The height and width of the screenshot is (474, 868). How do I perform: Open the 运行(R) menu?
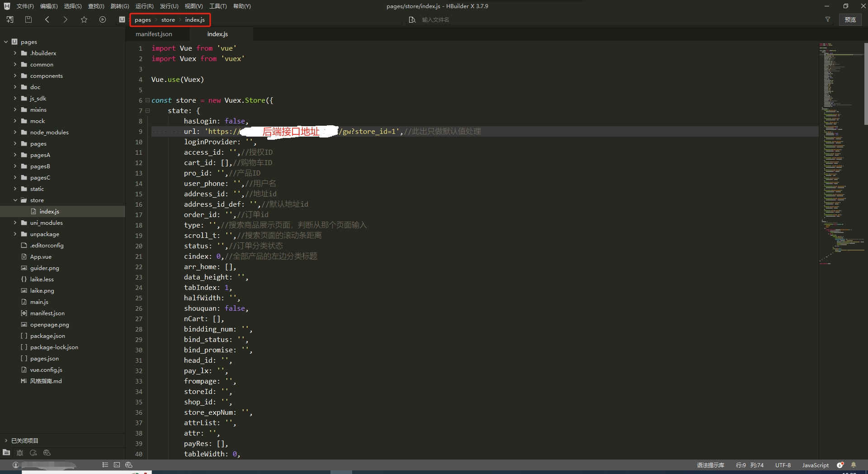[x=144, y=6]
